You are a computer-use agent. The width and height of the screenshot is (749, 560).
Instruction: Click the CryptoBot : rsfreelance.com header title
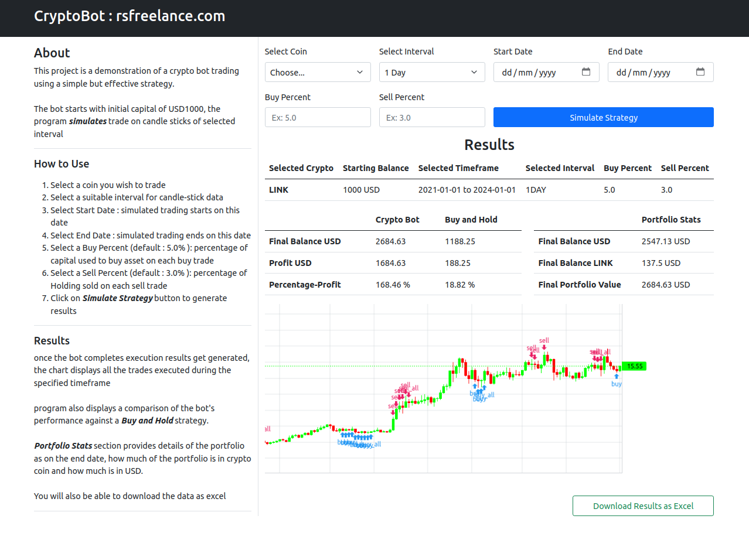click(x=130, y=16)
